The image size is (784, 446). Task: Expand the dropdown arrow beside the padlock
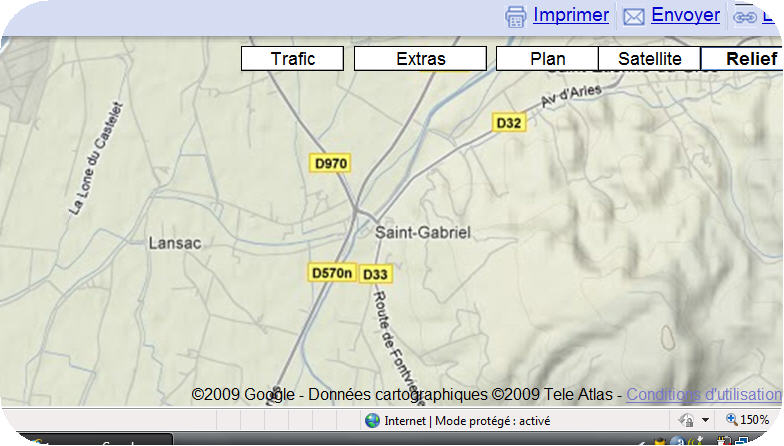pos(705,421)
